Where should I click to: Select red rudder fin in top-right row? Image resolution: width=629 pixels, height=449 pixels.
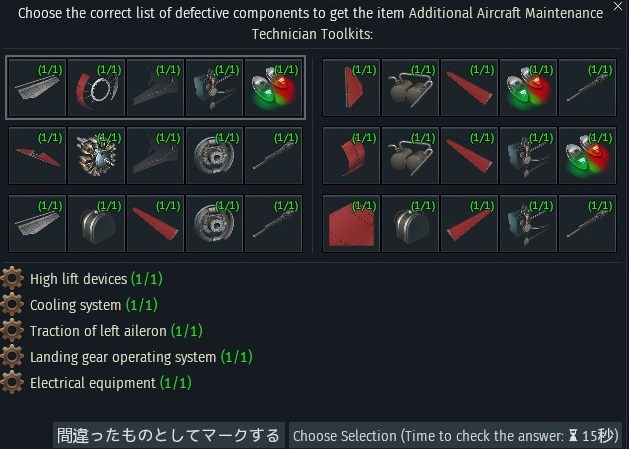click(351, 88)
